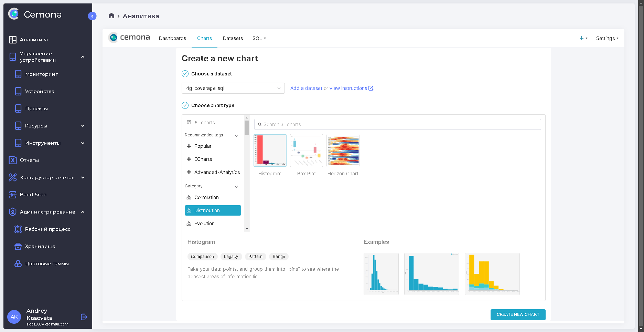
Task: Click the Search all charts field
Action: [x=397, y=124]
